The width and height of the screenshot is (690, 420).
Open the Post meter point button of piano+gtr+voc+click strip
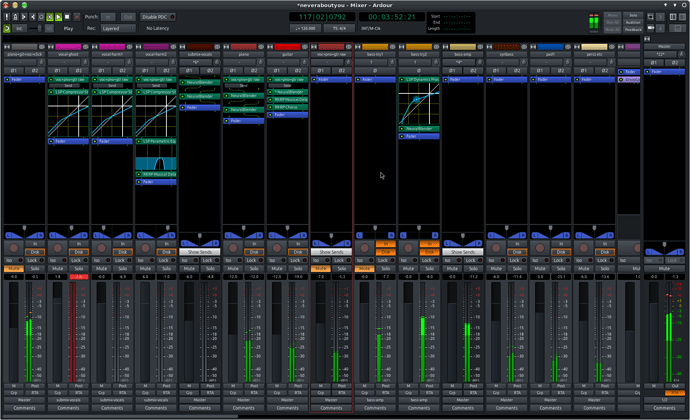[35, 386]
